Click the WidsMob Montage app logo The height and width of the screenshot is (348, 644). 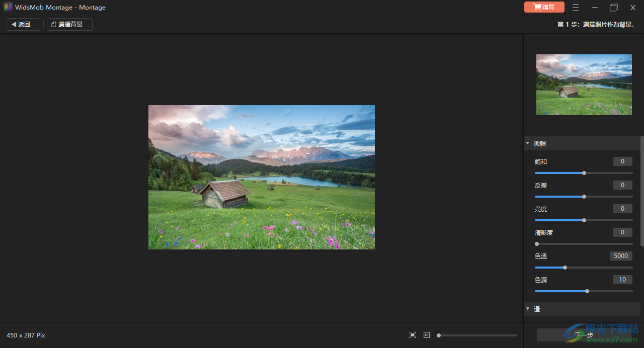[8, 8]
